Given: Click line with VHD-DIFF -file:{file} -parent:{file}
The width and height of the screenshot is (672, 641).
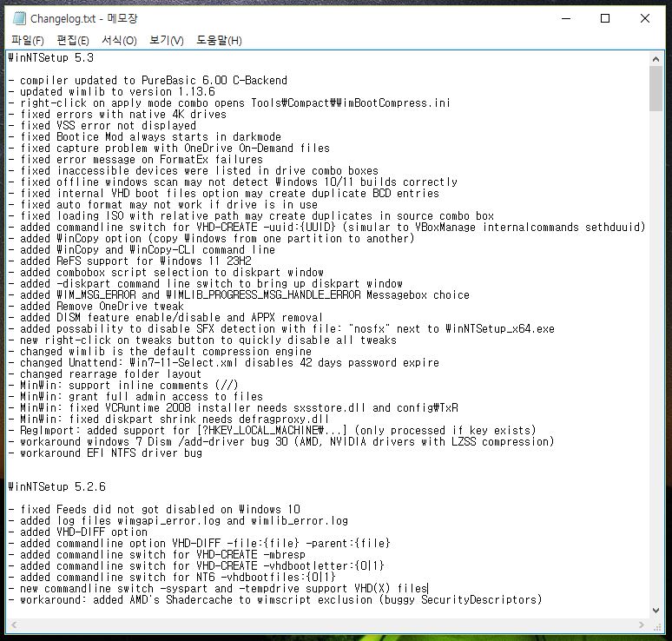Looking at the screenshot, I should 200,543.
